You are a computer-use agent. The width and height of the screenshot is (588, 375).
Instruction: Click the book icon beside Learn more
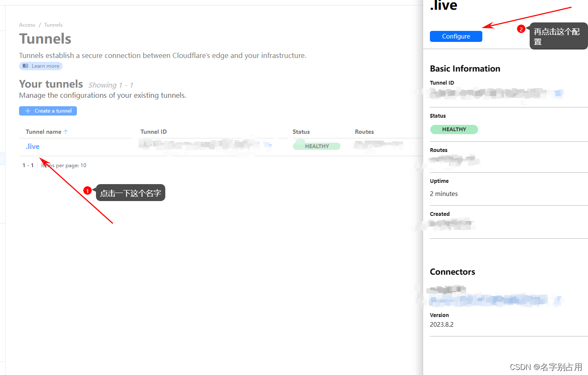click(x=25, y=66)
